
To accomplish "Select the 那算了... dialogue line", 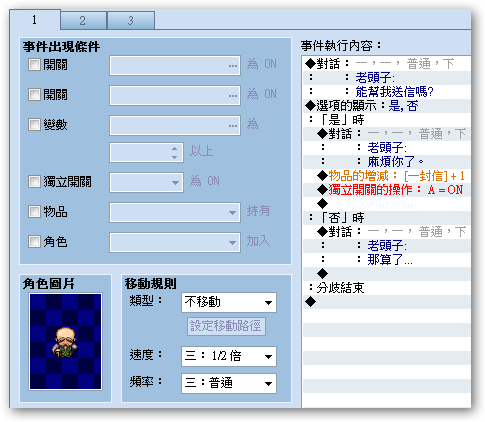I will [387, 260].
